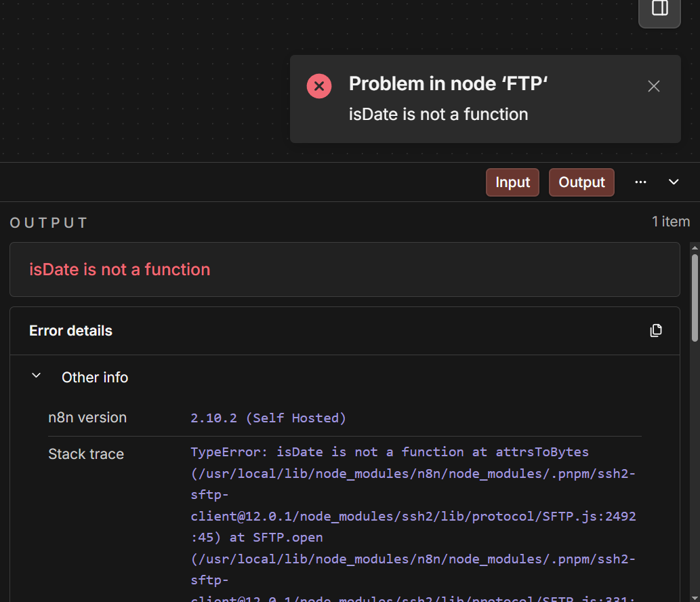Click the 'Error details' header
Viewport: 700px width, 602px height.
70,331
